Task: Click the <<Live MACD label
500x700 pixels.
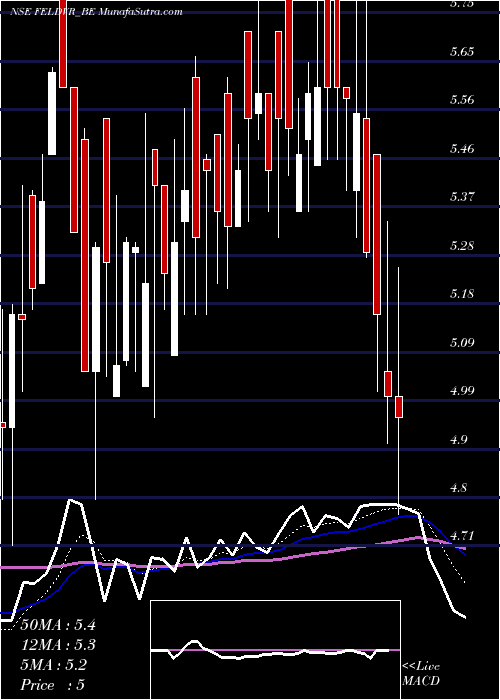Action: pyautogui.click(x=421, y=673)
